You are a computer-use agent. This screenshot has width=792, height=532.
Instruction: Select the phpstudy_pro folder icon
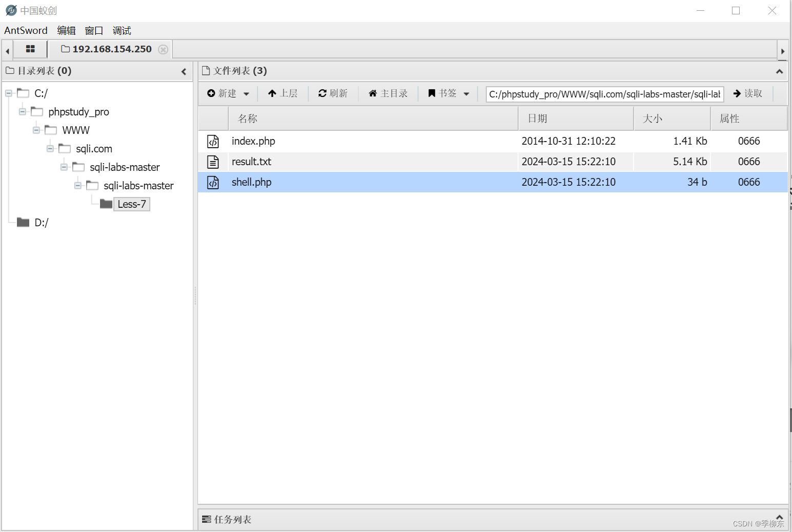[x=37, y=111]
